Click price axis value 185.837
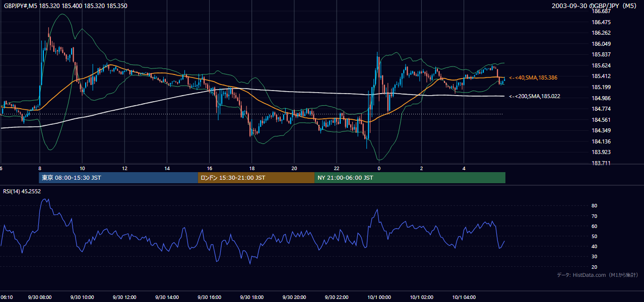 click(x=602, y=54)
